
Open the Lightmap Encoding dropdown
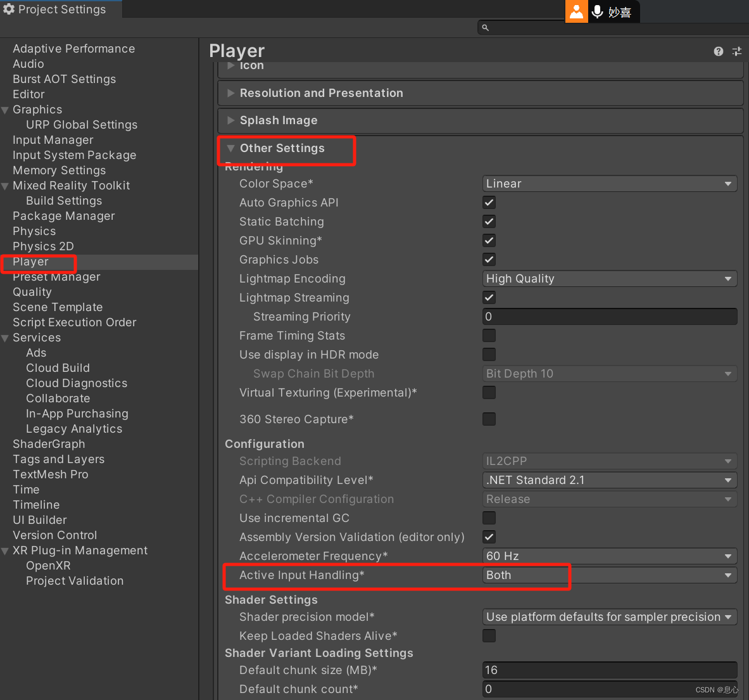coord(609,279)
